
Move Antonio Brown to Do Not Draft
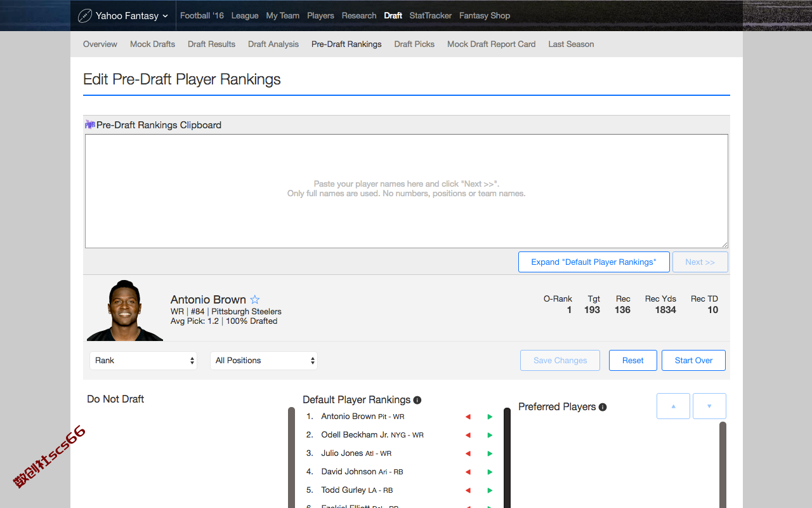point(468,417)
